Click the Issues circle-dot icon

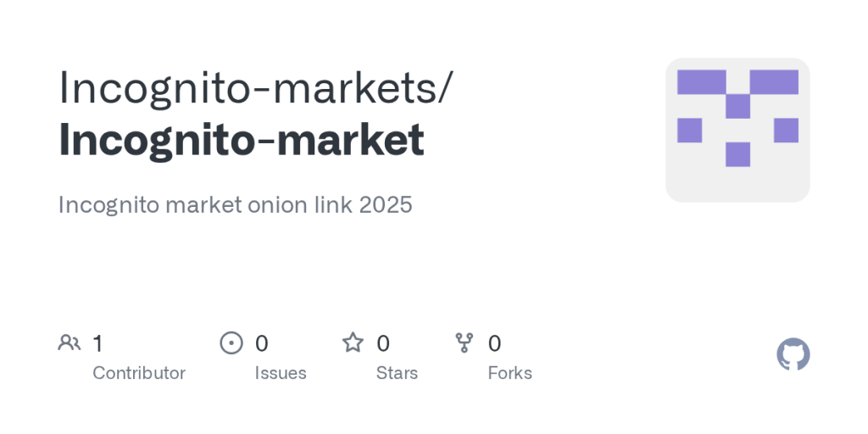pyautogui.click(x=231, y=342)
